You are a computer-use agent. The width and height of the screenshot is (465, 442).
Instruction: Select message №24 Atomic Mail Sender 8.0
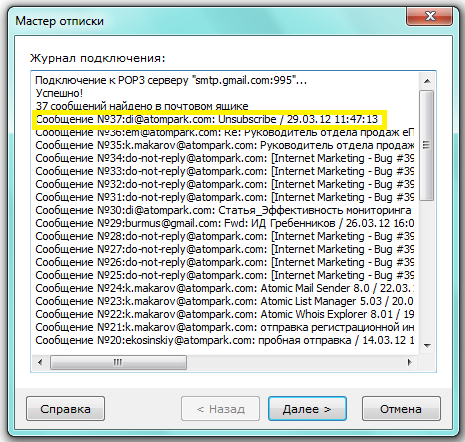[x=225, y=288]
